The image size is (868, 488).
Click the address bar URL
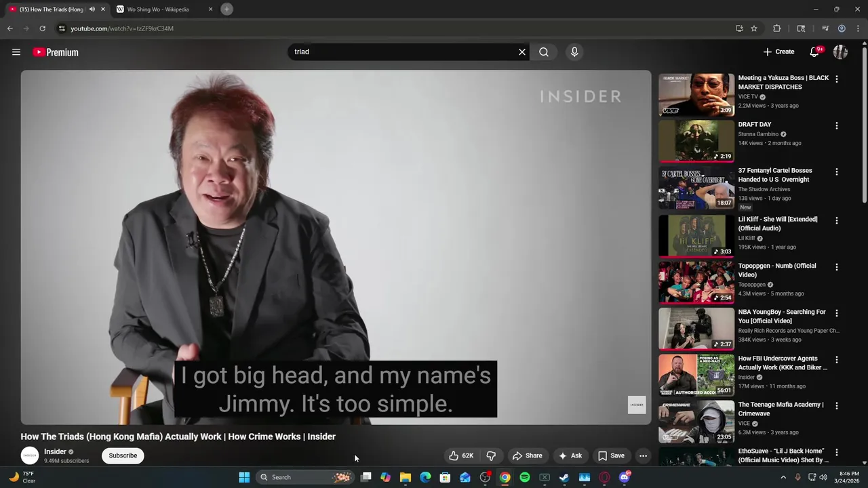(122, 28)
